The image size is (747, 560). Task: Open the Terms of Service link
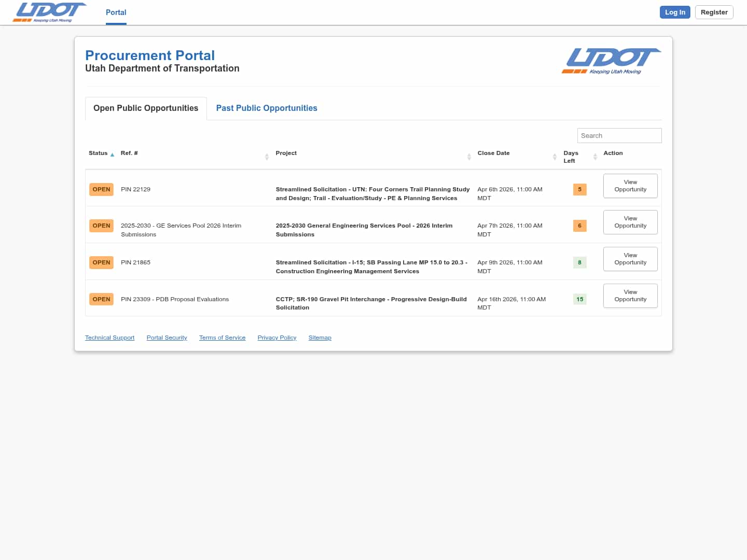click(222, 338)
